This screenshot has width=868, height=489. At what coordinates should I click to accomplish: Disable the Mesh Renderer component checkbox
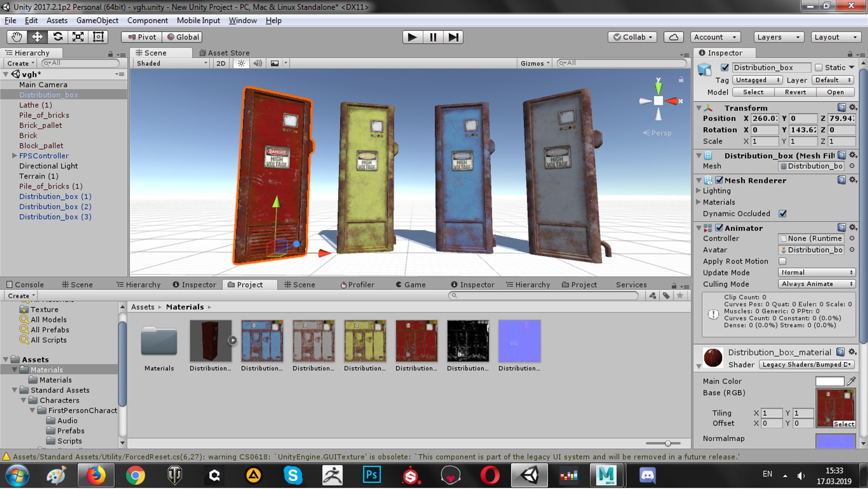719,180
